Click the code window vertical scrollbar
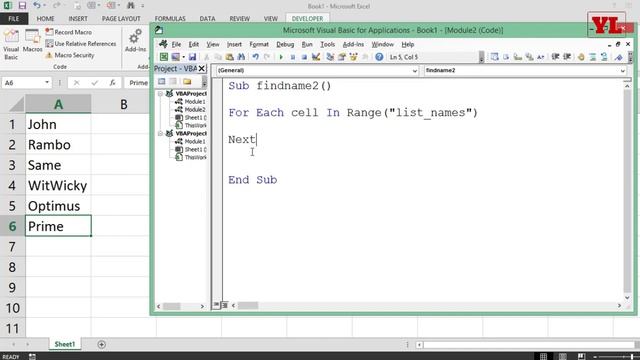This screenshot has width=640, height=360. (x=627, y=190)
